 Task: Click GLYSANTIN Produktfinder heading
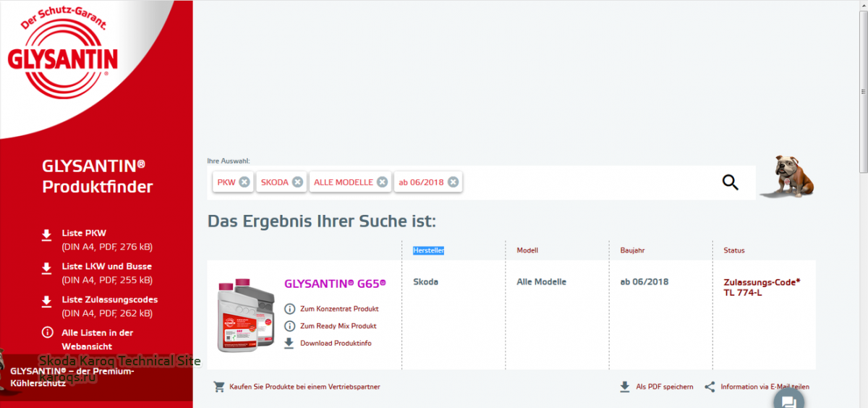(x=97, y=176)
